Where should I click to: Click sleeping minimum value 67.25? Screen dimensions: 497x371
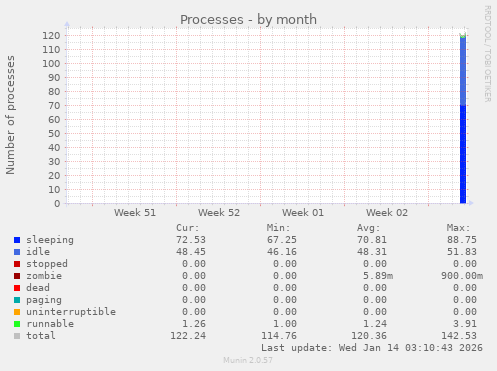click(282, 240)
